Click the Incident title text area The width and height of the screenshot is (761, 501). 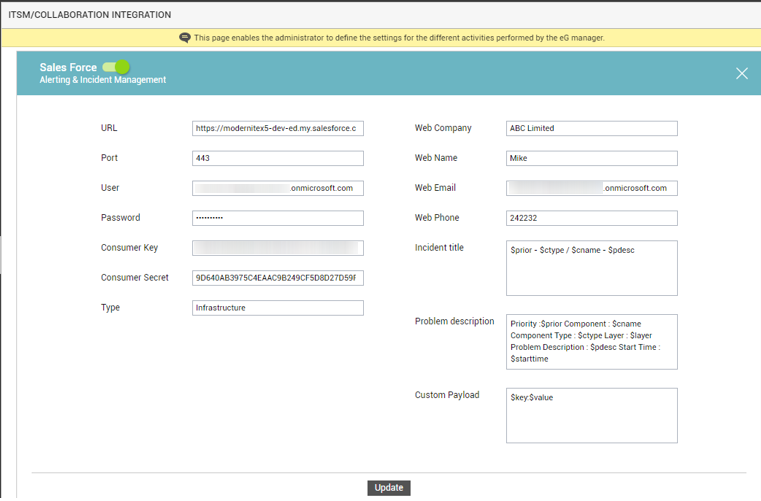pyautogui.click(x=592, y=268)
